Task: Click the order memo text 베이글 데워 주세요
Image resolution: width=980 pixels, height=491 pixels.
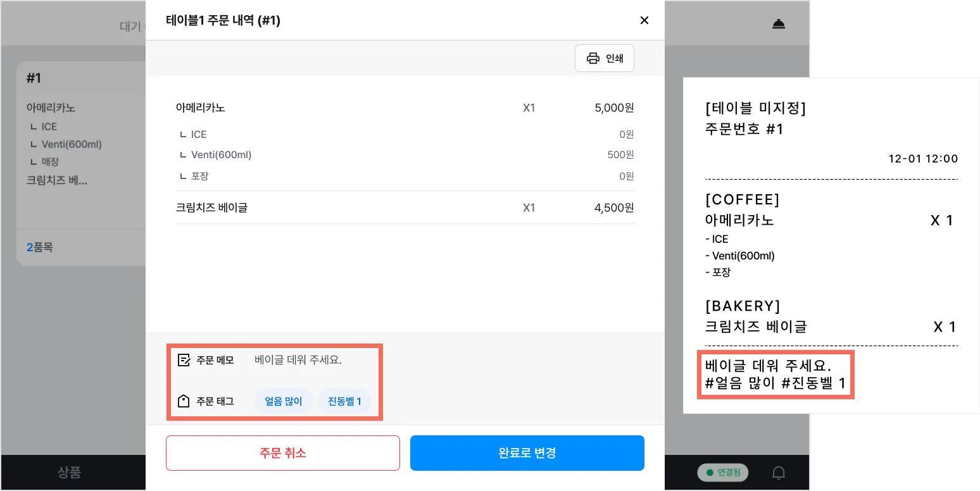Action: pos(298,360)
